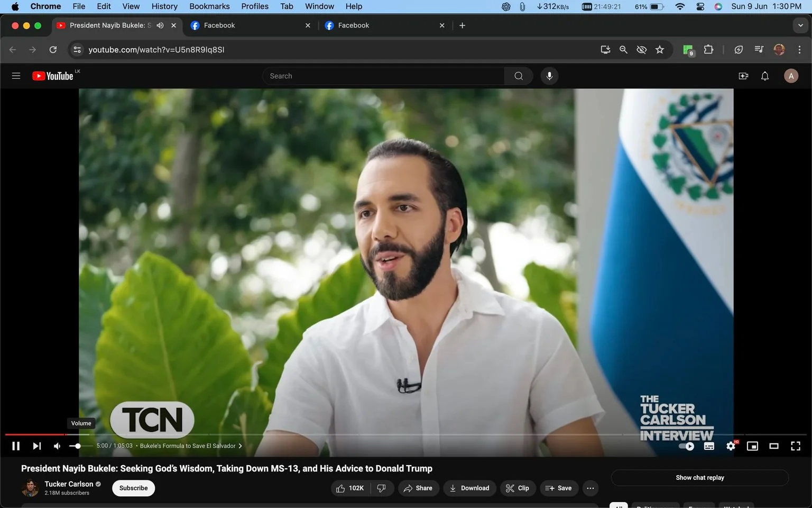
Task: Open a new tab
Action: [x=462, y=25]
